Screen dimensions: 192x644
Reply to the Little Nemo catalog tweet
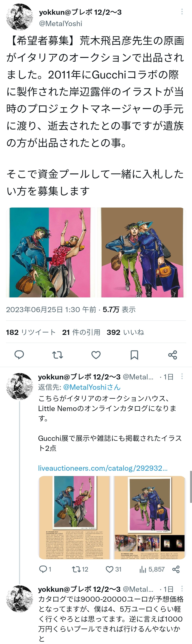(x=45, y=569)
